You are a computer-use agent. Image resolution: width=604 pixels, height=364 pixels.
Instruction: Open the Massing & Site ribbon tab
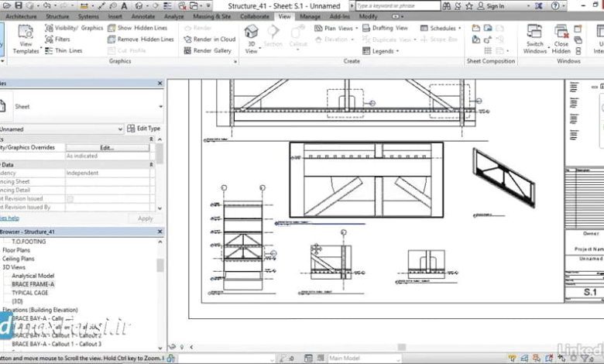pyautogui.click(x=211, y=16)
